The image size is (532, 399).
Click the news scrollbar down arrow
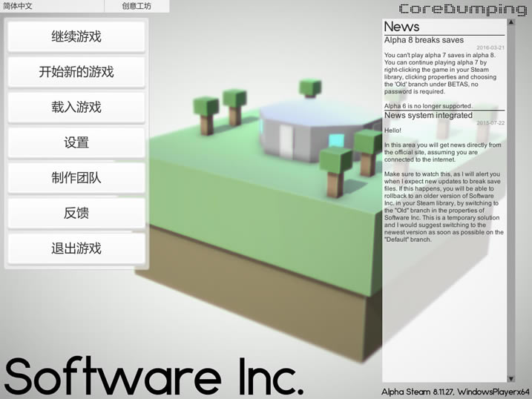pos(511,379)
